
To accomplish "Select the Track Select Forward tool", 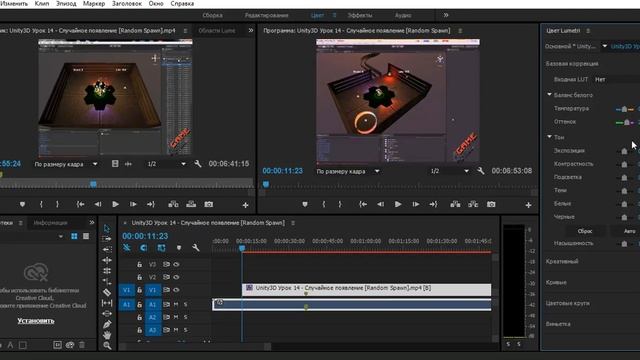I will click(107, 239).
